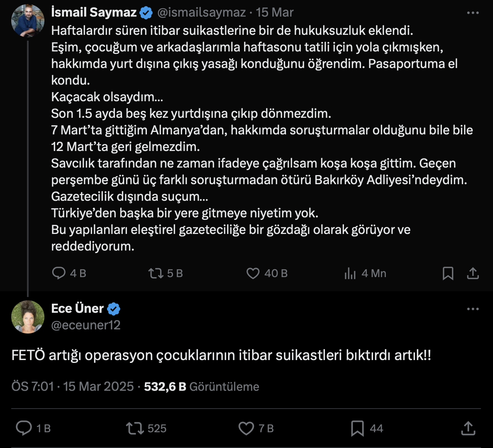The width and height of the screenshot is (493, 448).
Task: Reply to İsmail Saymaz's quoted post
Action: click(59, 273)
